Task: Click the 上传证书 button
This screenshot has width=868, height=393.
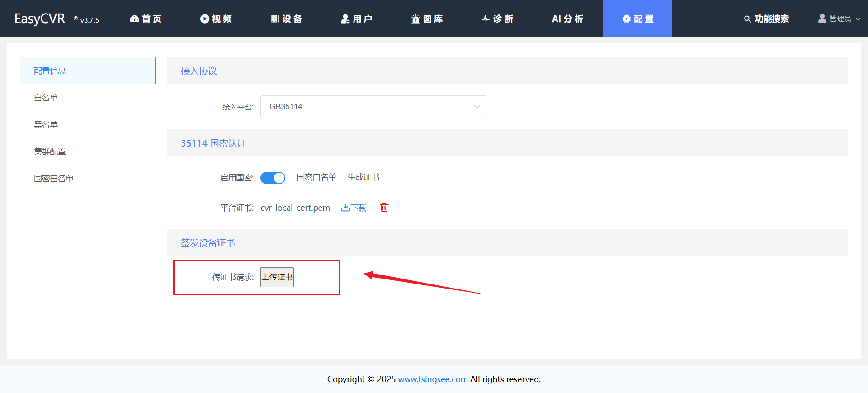Action: 277,277
